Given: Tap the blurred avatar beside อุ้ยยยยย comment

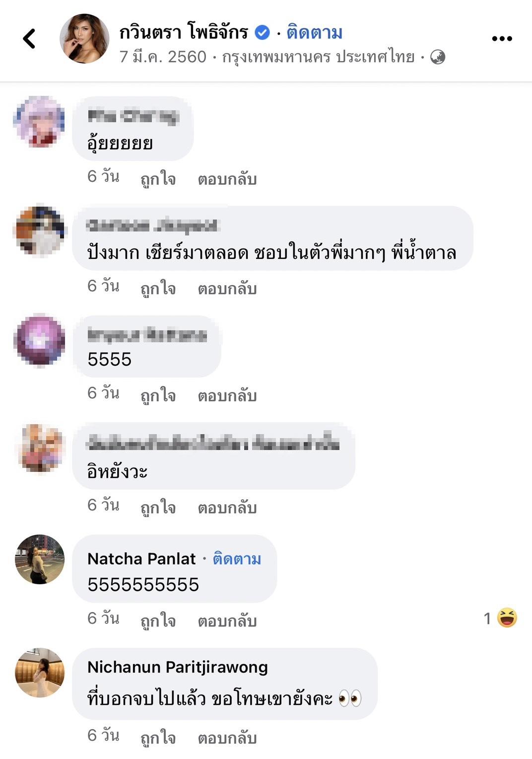Looking at the screenshot, I should coord(40,121).
